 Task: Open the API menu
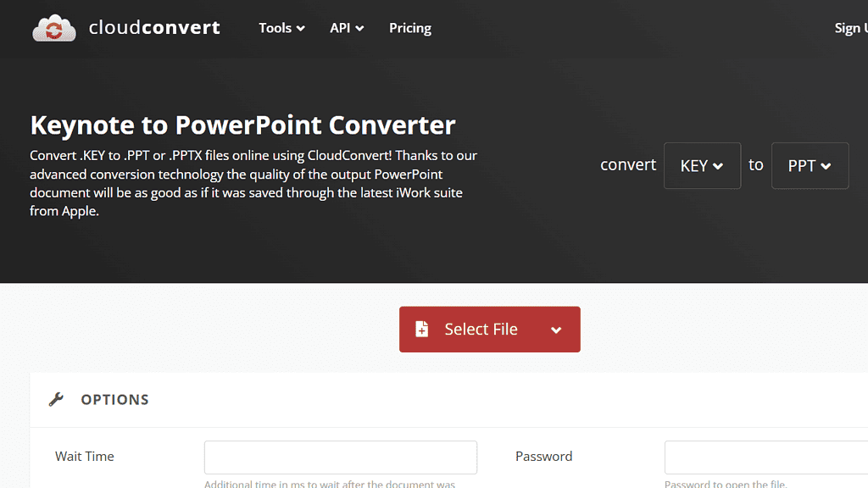coord(347,28)
